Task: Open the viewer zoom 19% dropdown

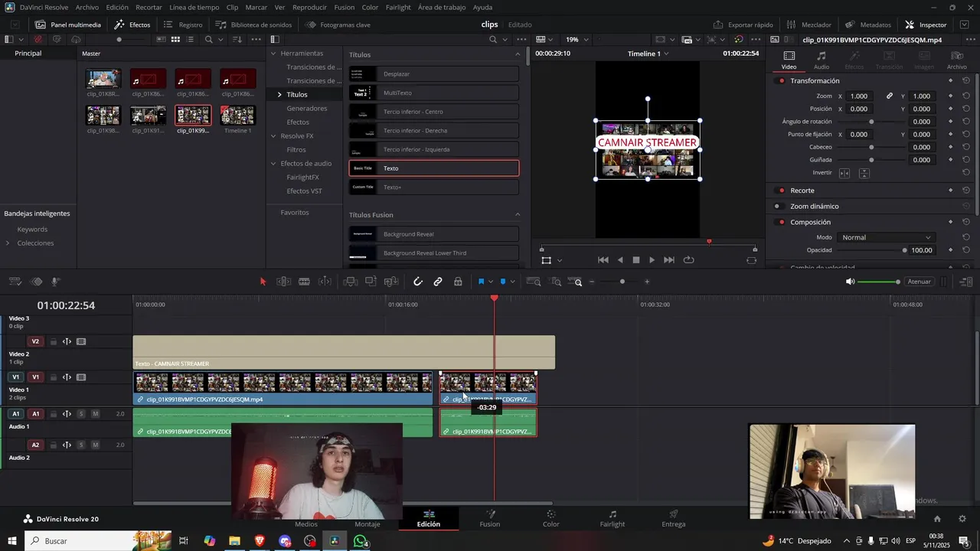Action: point(577,39)
